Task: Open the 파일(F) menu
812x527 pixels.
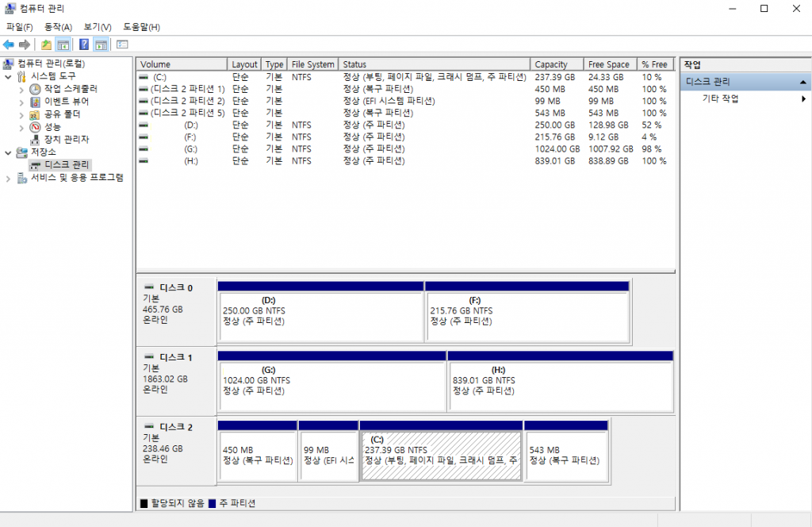Action: click(x=20, y=27)
